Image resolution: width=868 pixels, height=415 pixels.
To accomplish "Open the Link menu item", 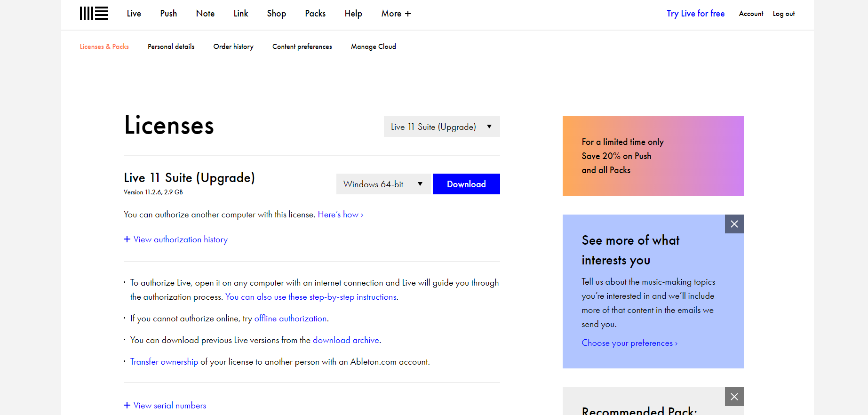I will coord(241,14).
